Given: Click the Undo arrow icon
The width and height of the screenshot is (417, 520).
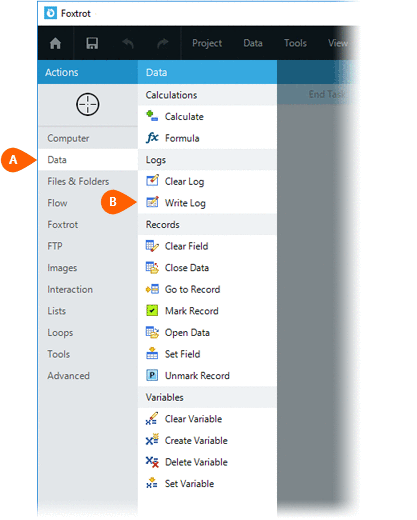Looking at the screenshot, I should coord(128,43).
